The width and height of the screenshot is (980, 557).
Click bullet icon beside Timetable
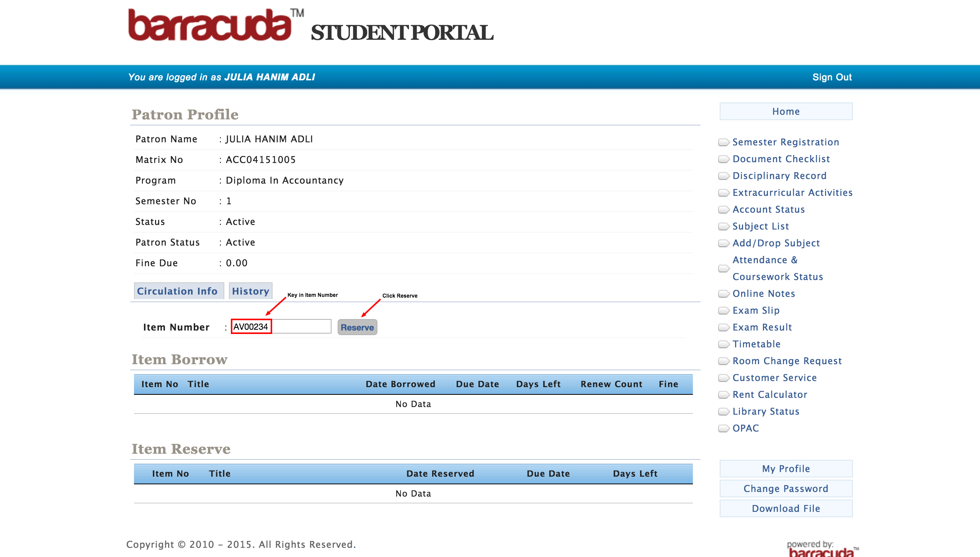tap(724, 344)
